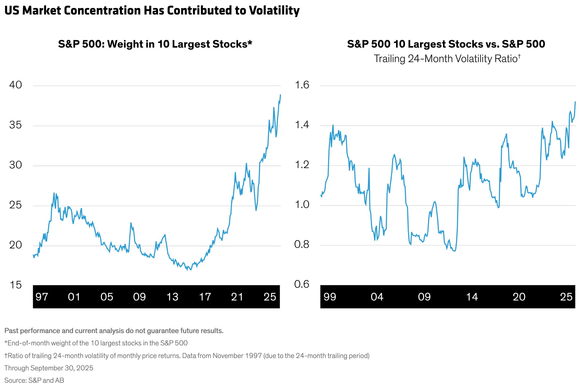Click the "10 Largest Stocks vs. S&P 500" title

(446, 44)
